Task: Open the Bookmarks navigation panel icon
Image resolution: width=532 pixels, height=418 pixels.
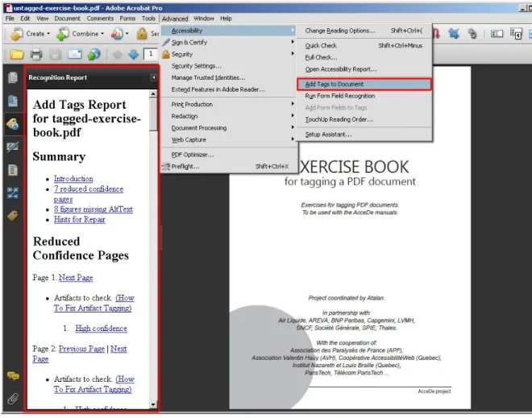Action: point(13,101)
